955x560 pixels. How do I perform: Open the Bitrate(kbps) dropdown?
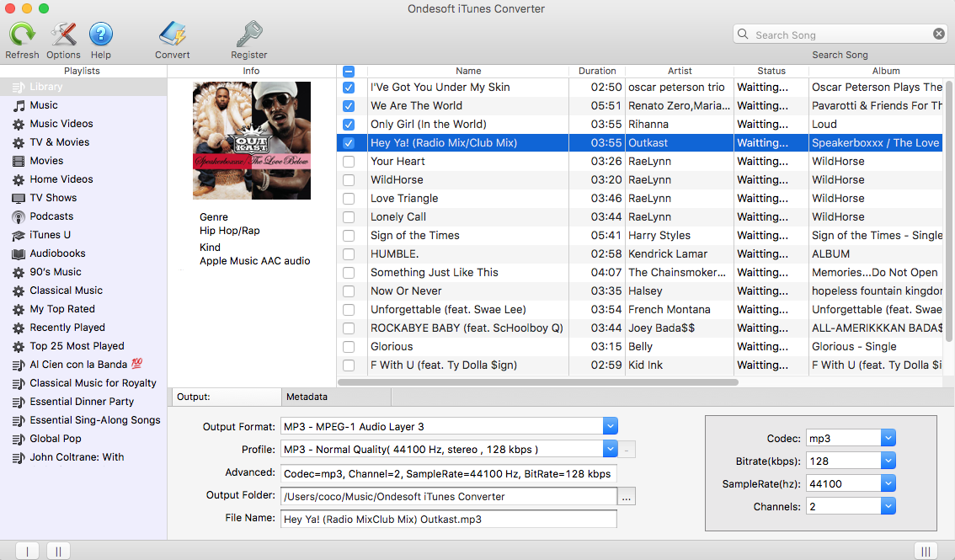(x=888, y=461)
